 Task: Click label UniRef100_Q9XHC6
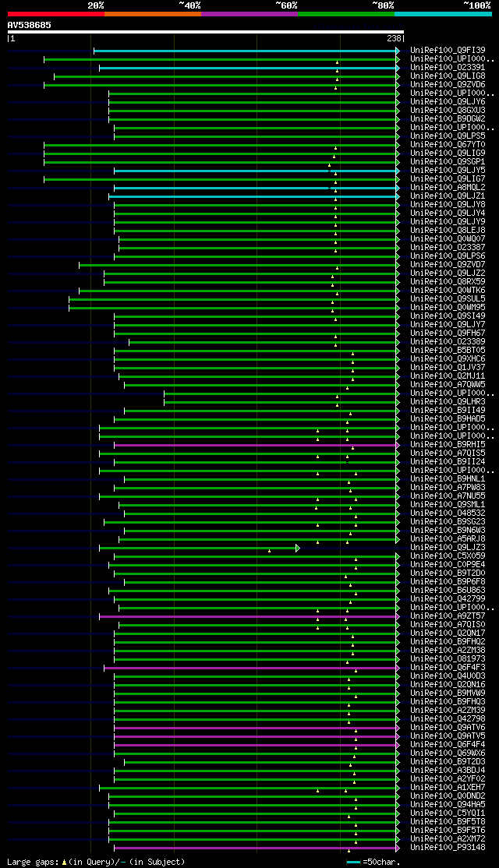click(448, 358)
